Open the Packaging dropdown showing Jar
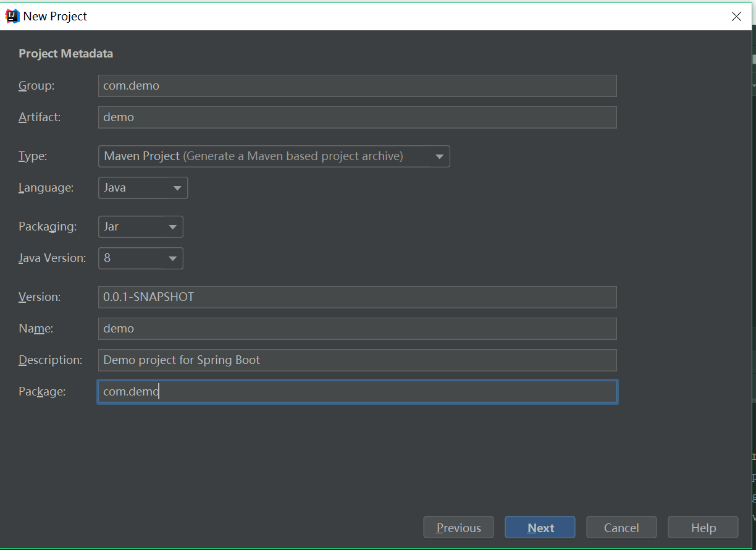 coord(140,227)
